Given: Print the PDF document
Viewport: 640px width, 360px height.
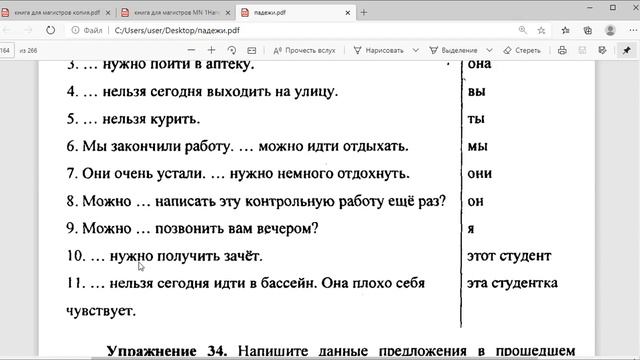Looking at the screenshot, I should click(562, 50).
